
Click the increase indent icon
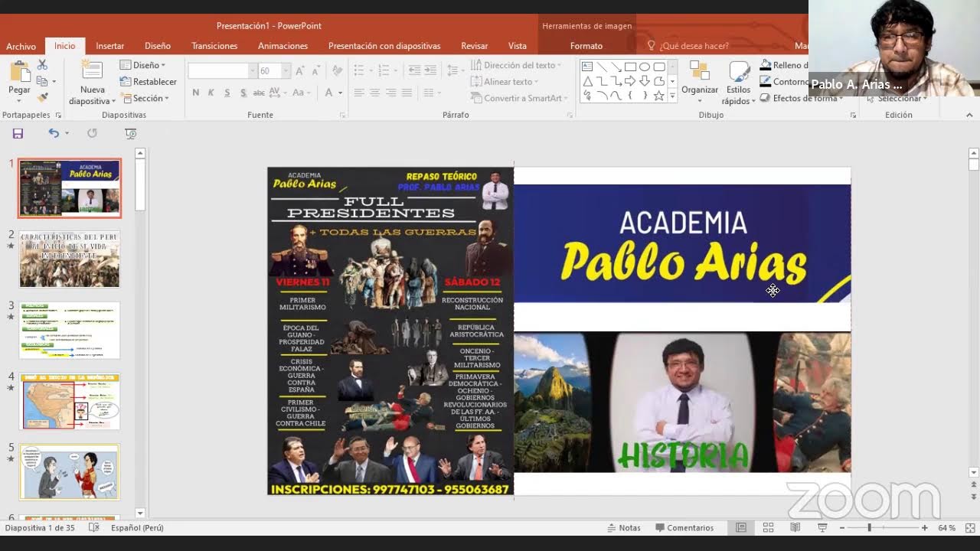(x=432, y=70)
